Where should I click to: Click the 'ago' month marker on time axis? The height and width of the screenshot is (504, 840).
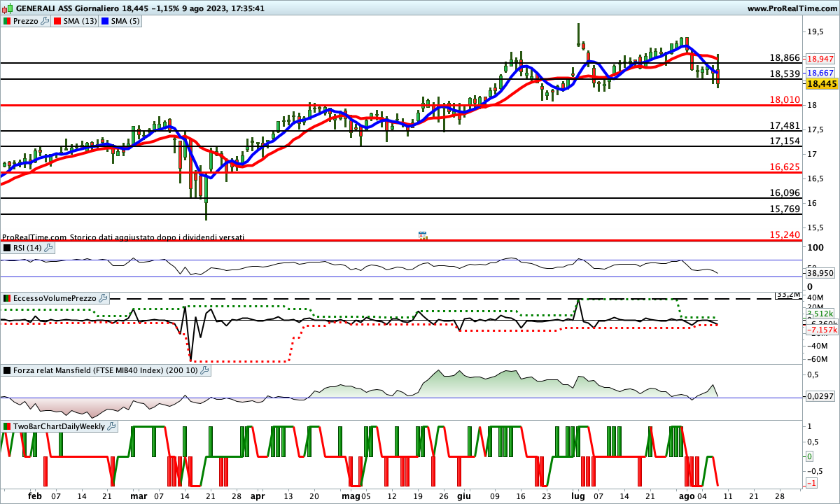[687, 494]
